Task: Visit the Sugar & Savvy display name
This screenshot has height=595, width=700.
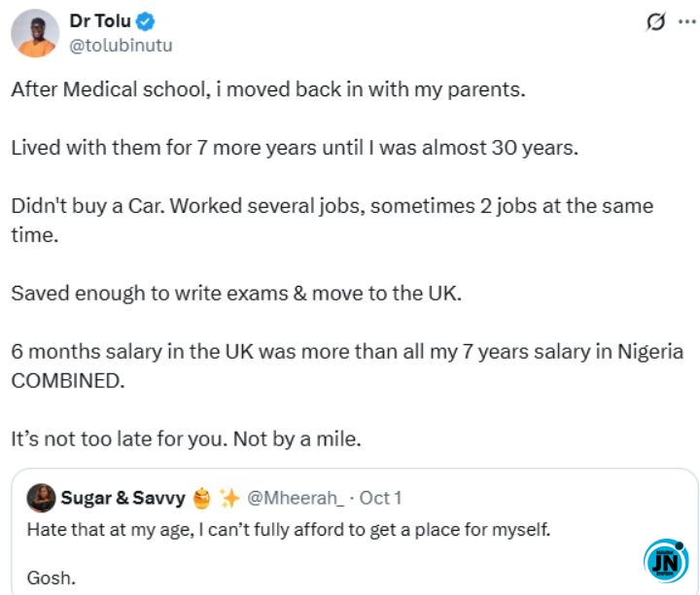Action: pyautogui.click(x=122, y=498)
